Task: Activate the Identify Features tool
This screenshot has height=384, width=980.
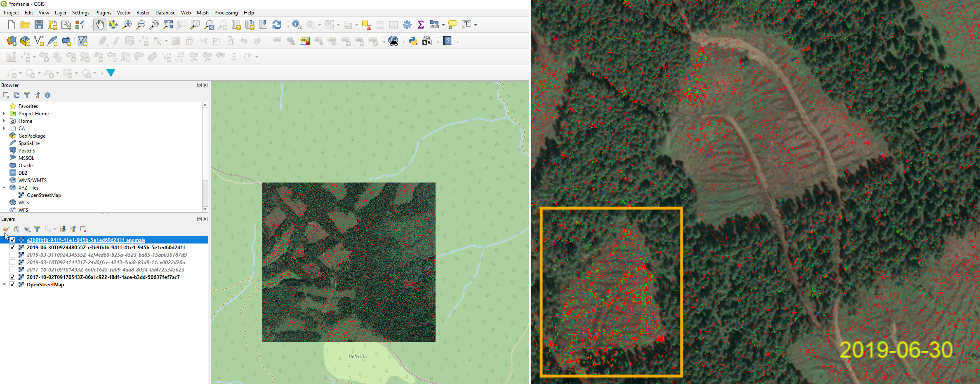Action: 297,25
